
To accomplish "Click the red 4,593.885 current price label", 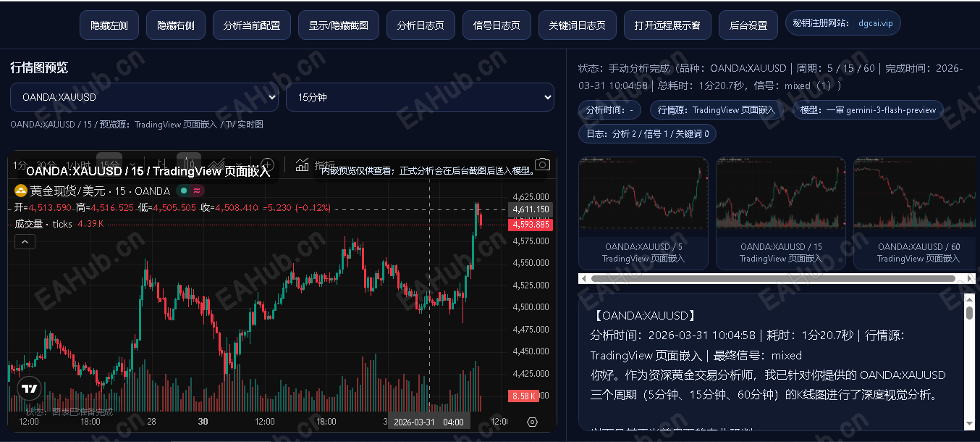I will tap(532, 225).
